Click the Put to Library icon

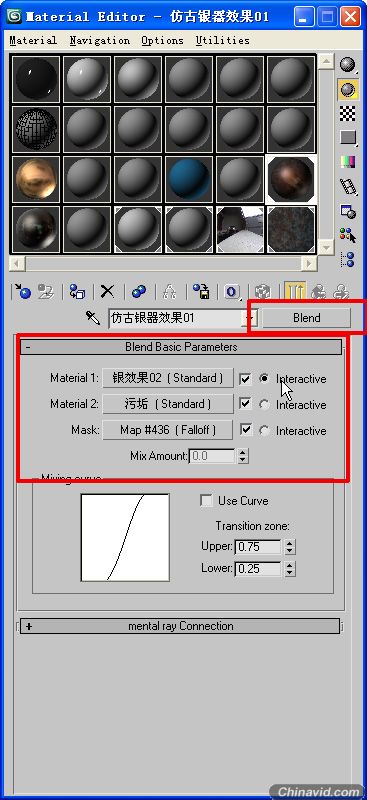click(201, 292)
